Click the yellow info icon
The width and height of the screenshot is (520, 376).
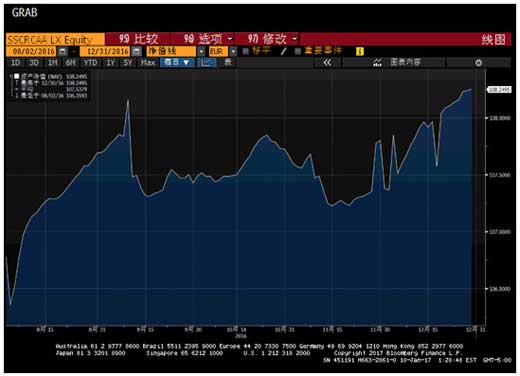point(360,51)
